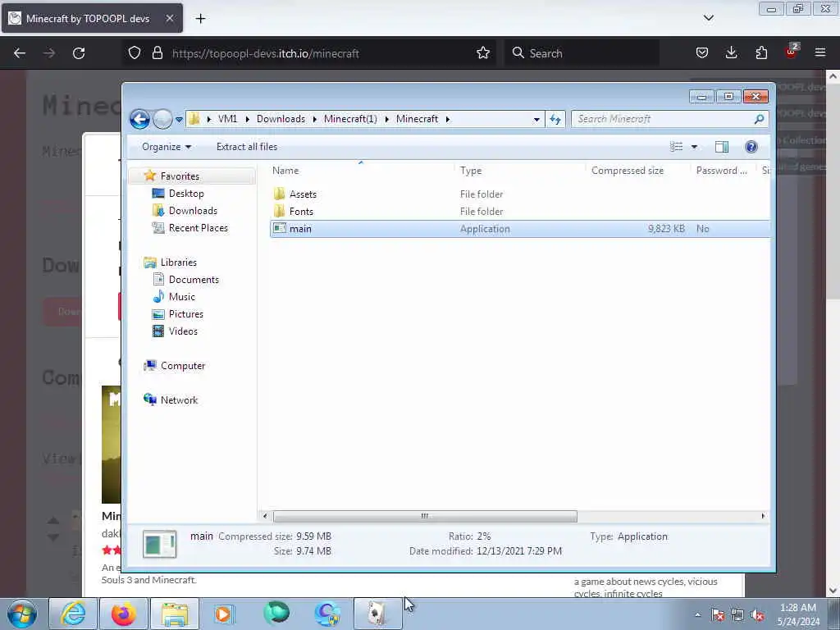Click Libraries in the navigation pane
Screen dimensions: 840x630
click(x=178, y=262)
